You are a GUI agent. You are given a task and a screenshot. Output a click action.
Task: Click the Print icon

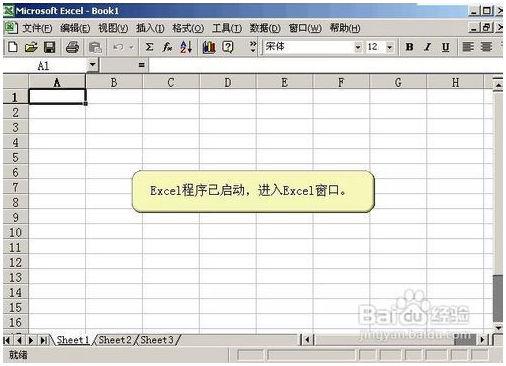(x=72, y=47)
